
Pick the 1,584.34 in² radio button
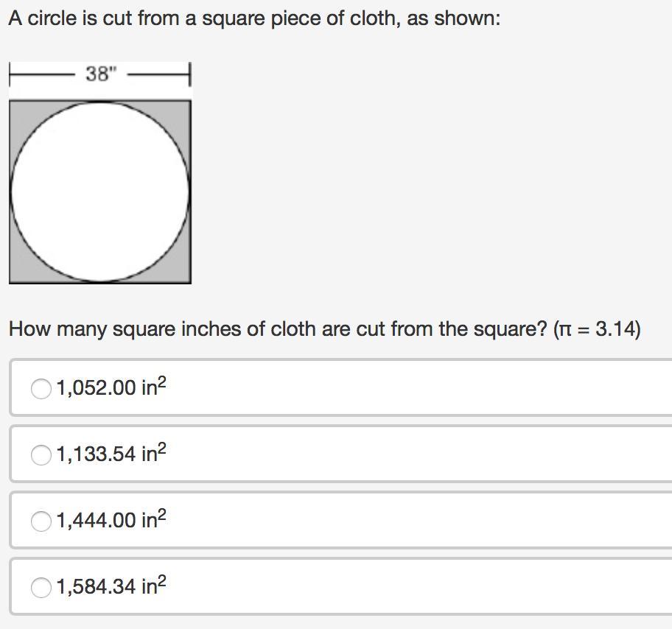(41, 587)
